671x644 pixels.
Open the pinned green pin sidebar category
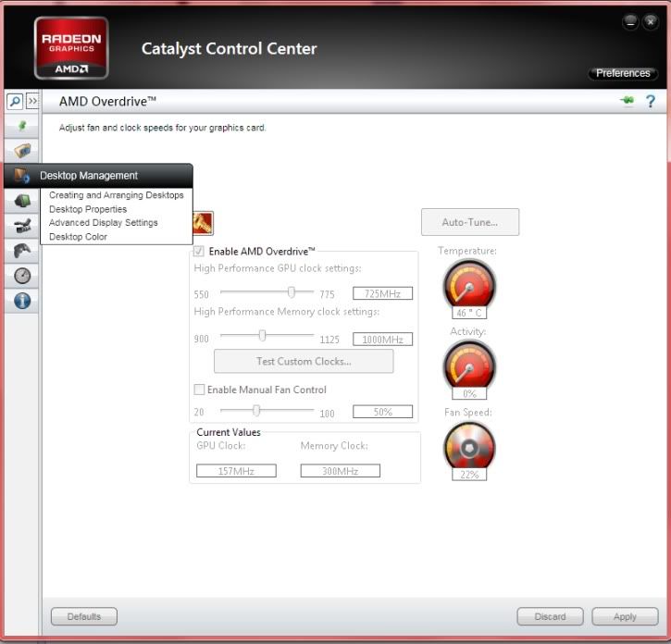point(22,126)
